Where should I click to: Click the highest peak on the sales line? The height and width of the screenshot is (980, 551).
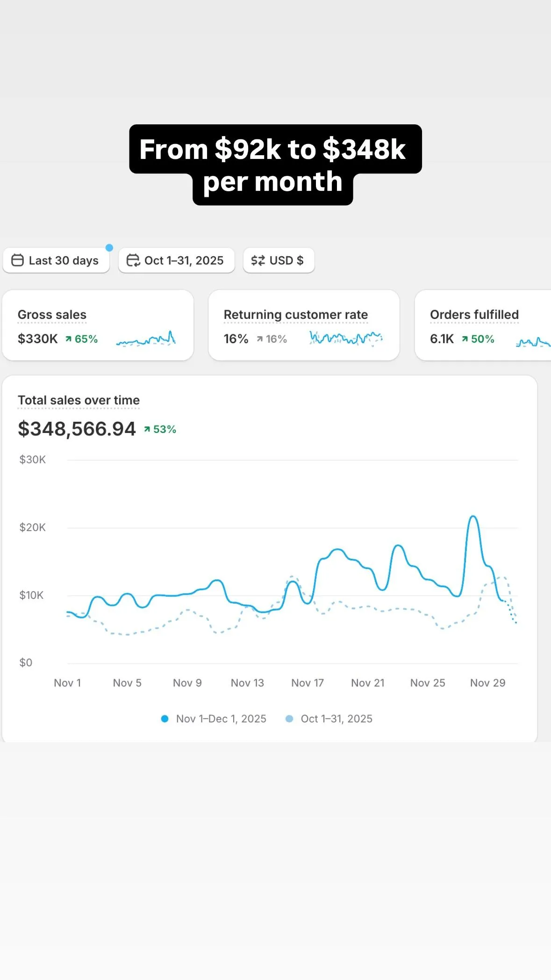coord(473,516)
